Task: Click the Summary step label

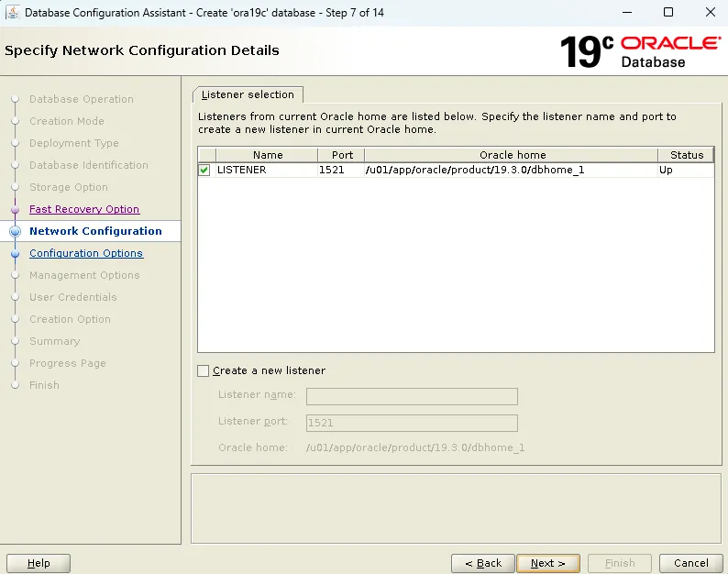Action: click(x=54, y=341)
